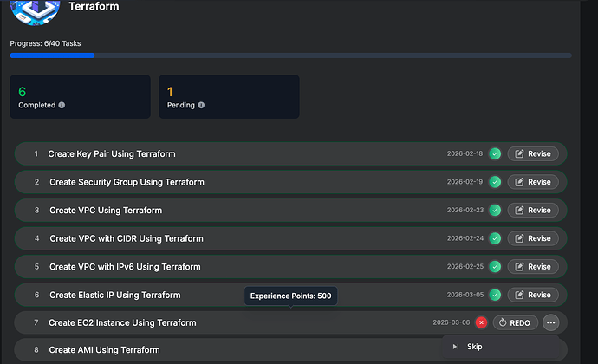Screen dimensions: 598x364
Task: Click green checkmark on Create Security Group task
Action: (x=495, y=182)
